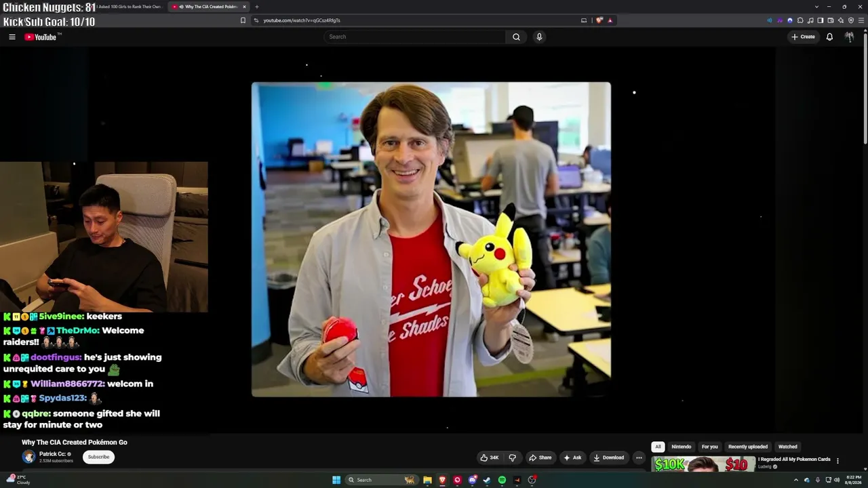
Task: Open Brave Rewards triangle icon
Action: tap(610, 20)
